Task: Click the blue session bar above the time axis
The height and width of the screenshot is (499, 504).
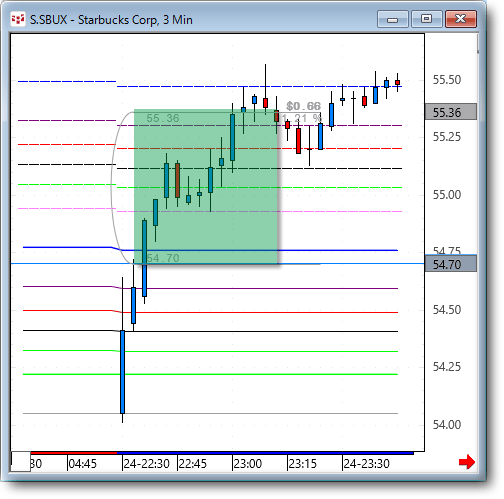Action: pos(265,453)
